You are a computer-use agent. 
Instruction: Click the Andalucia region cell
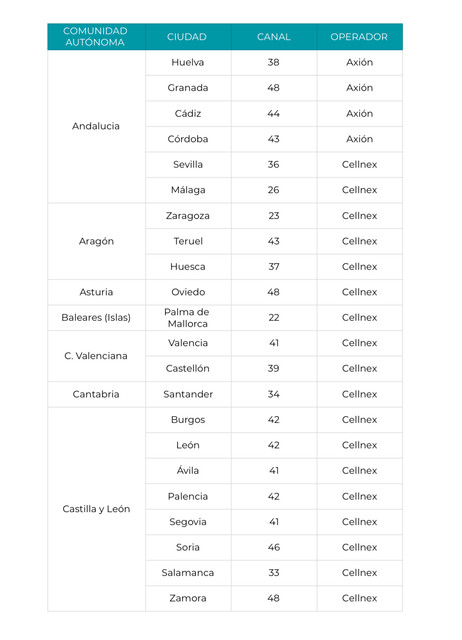pyautogui.click(x=96, y=126)
